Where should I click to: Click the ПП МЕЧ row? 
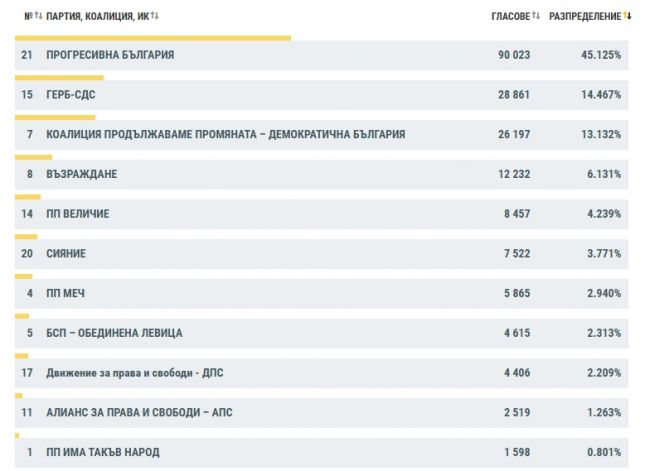pos(66,293)
